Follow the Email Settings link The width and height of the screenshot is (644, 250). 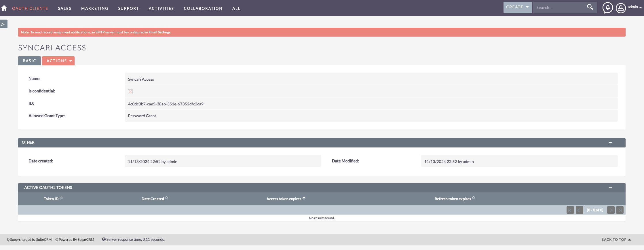click(x=159, y=32)
